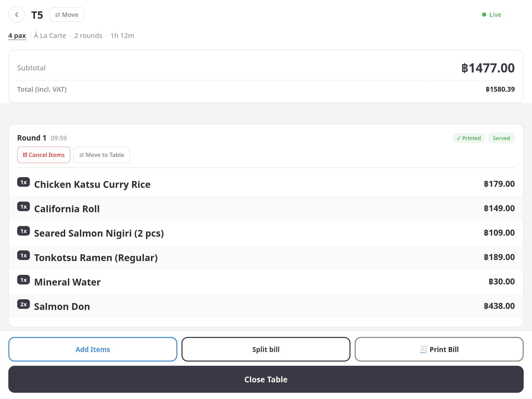
Task: Click the Round 1 heading
Action: click(x=32, y=138)
